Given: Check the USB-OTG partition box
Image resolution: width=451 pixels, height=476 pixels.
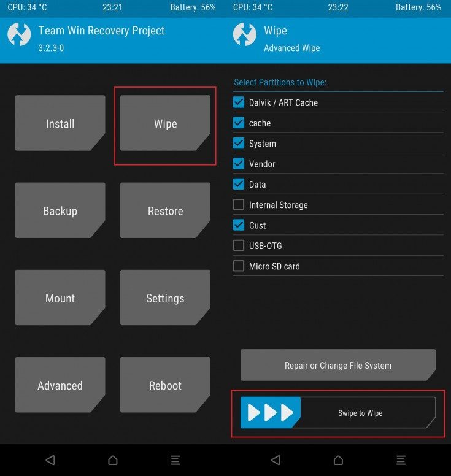Looking at the screenshot, I should [239, 245].
